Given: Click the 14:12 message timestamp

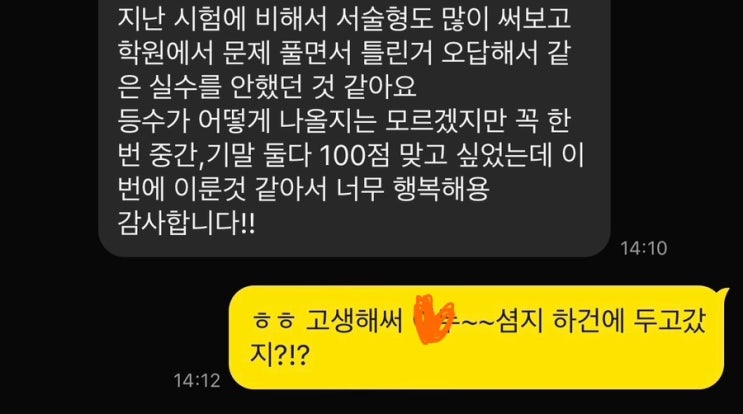Looking at the screenshot, I should pyautogui.click(x=197, y=380).
